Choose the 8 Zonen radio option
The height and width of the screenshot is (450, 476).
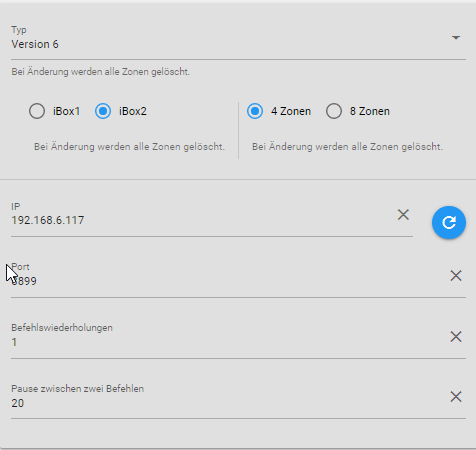point(334,111)
